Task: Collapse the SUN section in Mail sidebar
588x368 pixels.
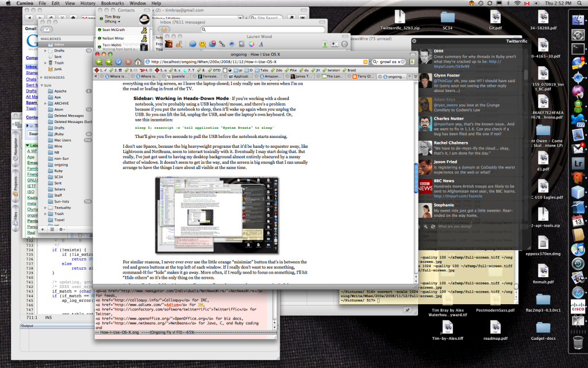Action: click(41, 86)
